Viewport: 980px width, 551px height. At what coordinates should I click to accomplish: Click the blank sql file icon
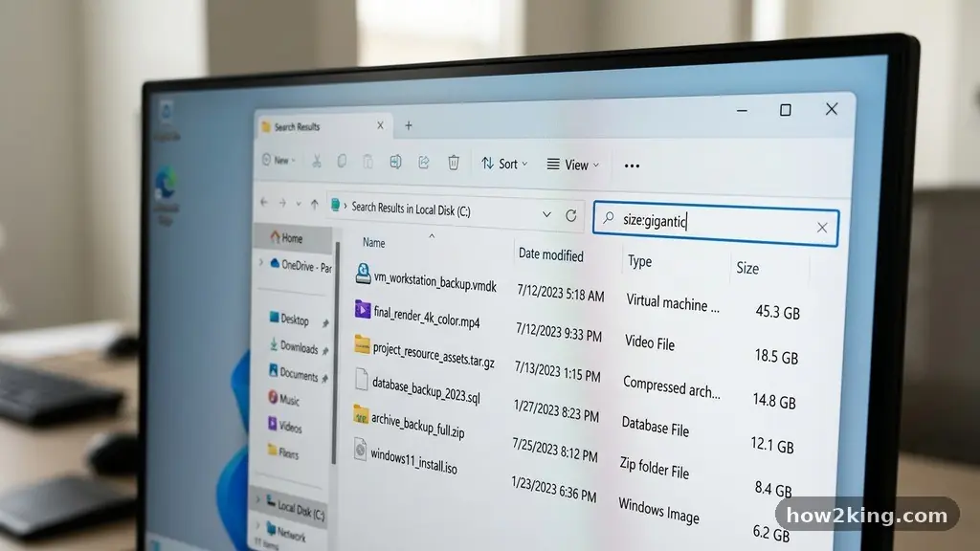pos(361,379)
